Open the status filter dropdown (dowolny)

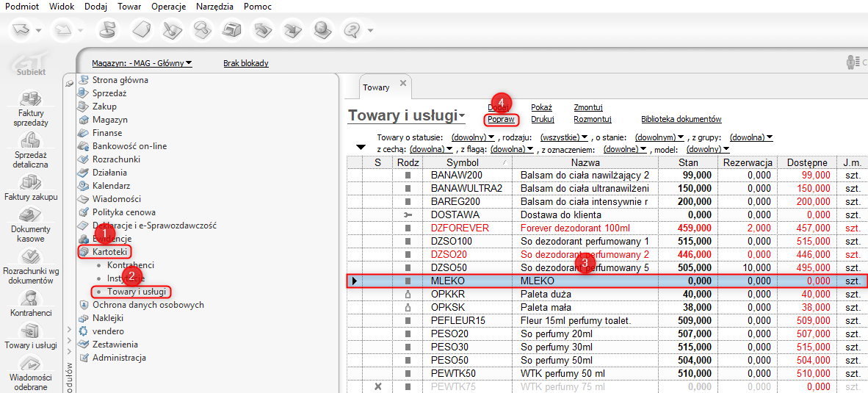click(469, 137)
